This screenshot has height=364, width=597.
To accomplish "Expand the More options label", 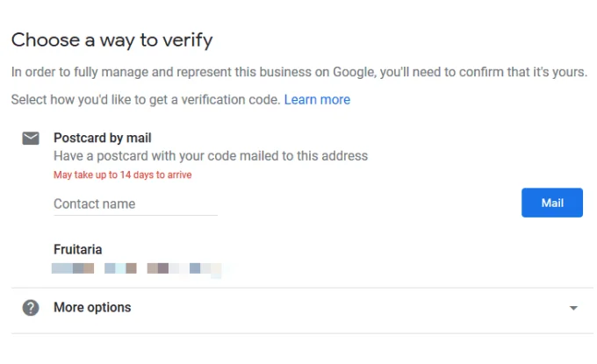I will tap(92, 308).
